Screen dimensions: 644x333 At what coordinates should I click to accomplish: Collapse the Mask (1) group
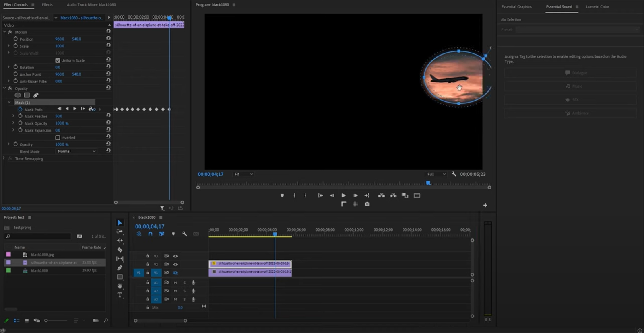9,102
